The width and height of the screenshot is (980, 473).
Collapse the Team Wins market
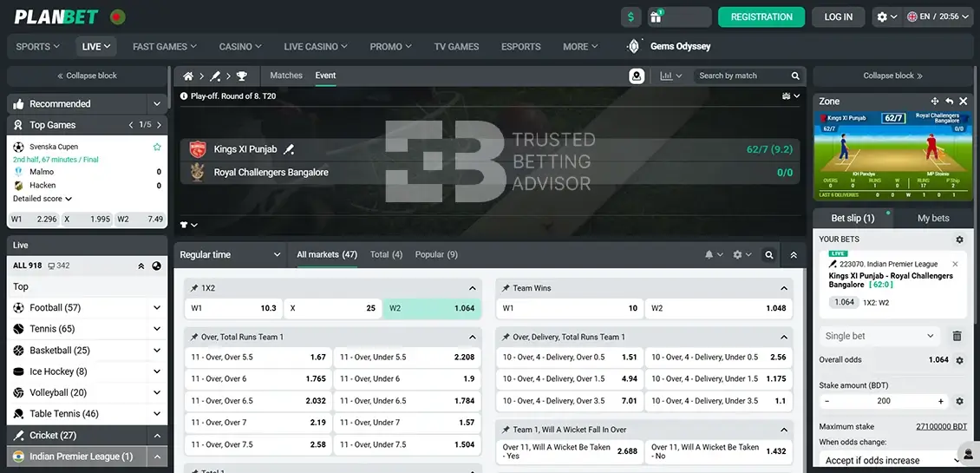tap(784, 288)
